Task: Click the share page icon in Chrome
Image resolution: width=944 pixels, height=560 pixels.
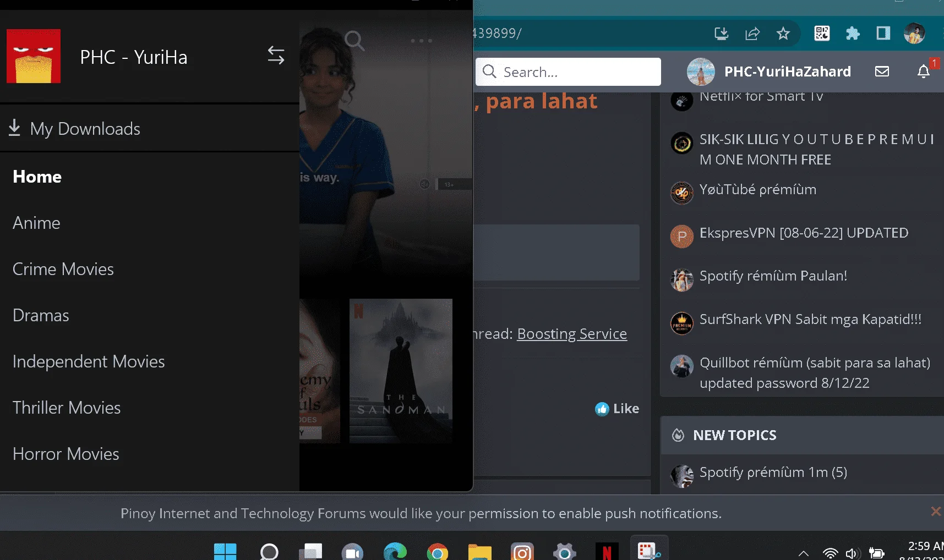Action: (x=752, y=34)
